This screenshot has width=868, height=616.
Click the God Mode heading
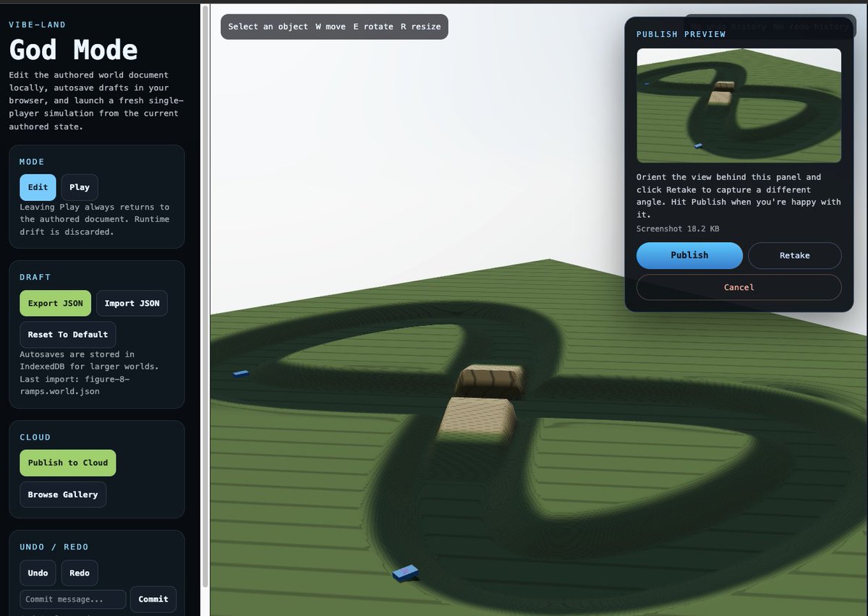pyautogui.click(x=73, y=50)
